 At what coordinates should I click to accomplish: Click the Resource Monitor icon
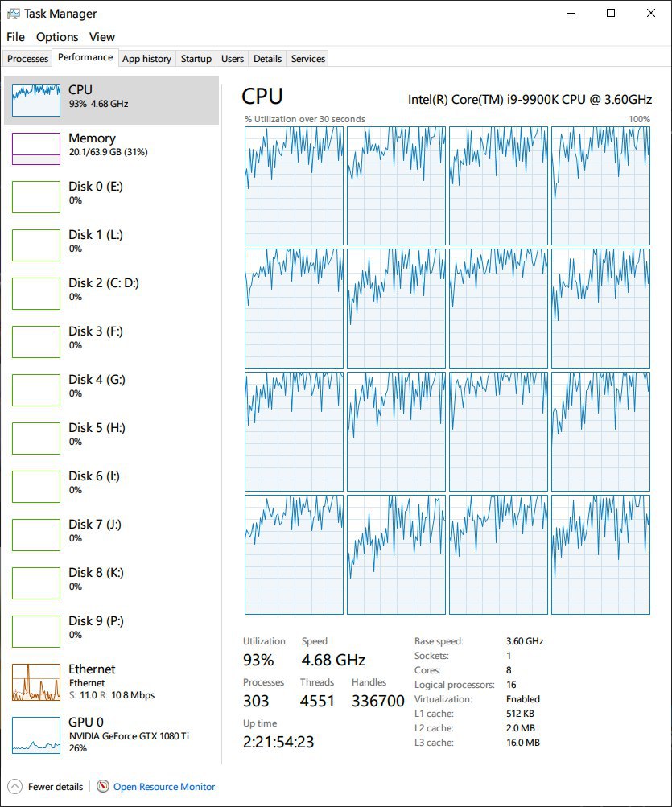[103, 786]
